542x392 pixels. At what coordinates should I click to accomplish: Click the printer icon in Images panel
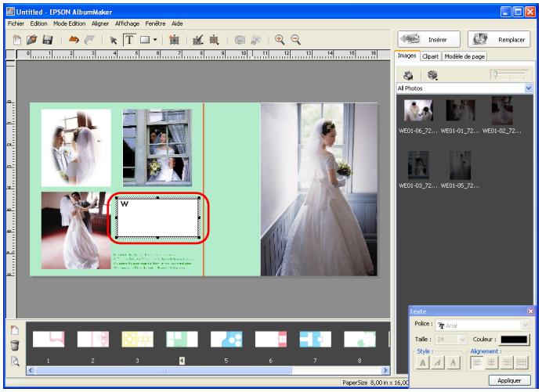point(408,75)
